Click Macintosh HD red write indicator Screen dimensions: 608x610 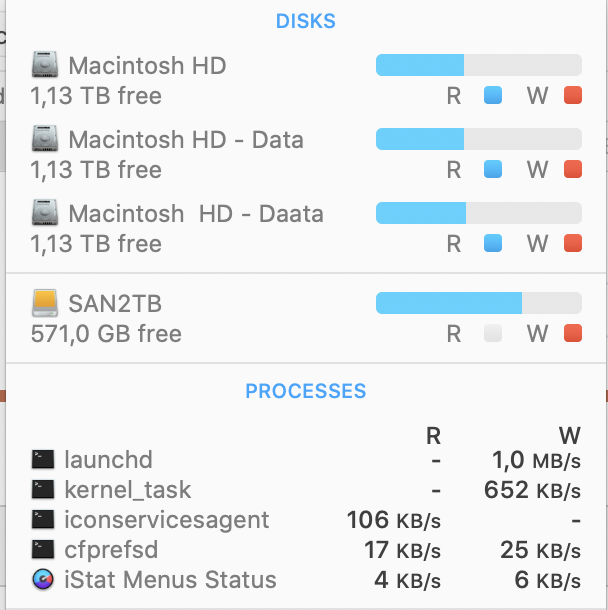pyautogui.click(x=573, y=95)
